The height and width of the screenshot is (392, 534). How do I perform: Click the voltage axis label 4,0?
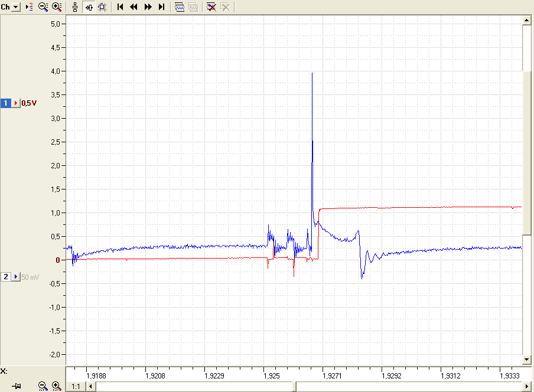[56, 71]
